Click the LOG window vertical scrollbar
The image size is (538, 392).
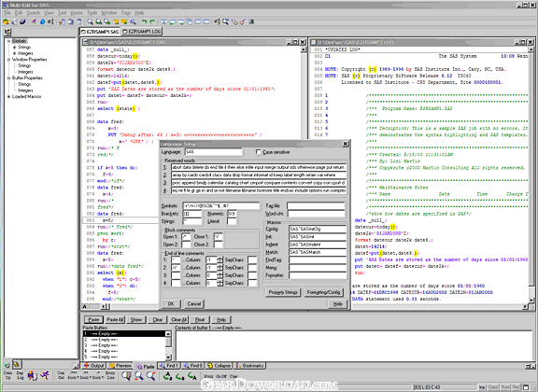(x=531, y=175)
